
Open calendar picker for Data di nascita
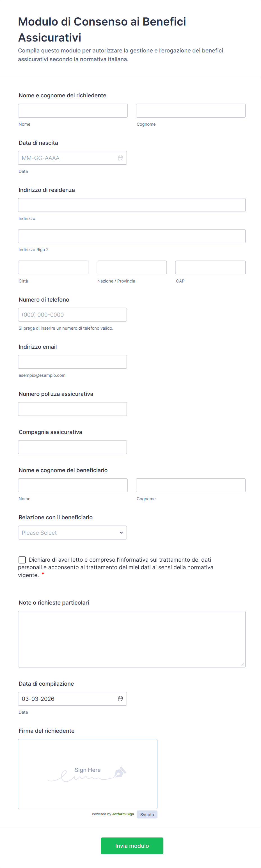click(120, 158)
